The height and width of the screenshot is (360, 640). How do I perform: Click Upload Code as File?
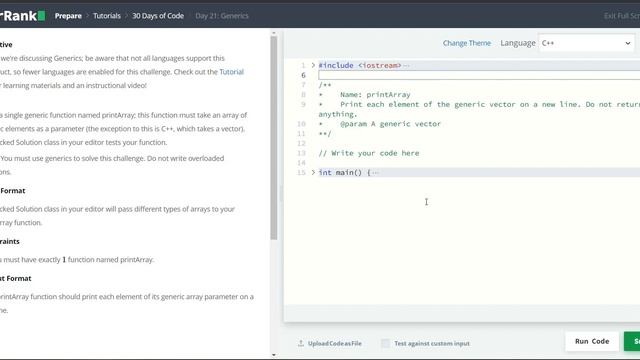[x=335, y=343]
